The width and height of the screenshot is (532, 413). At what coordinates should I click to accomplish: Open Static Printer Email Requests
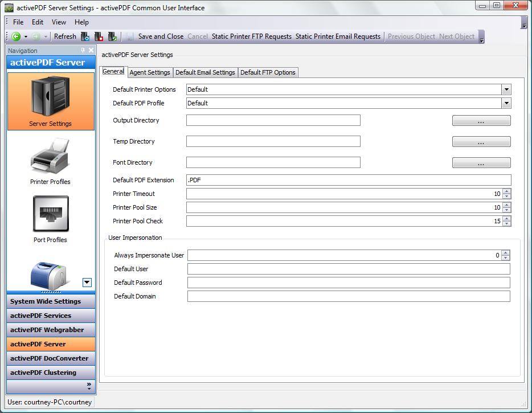pyautogui.click(x=338, y=36)
